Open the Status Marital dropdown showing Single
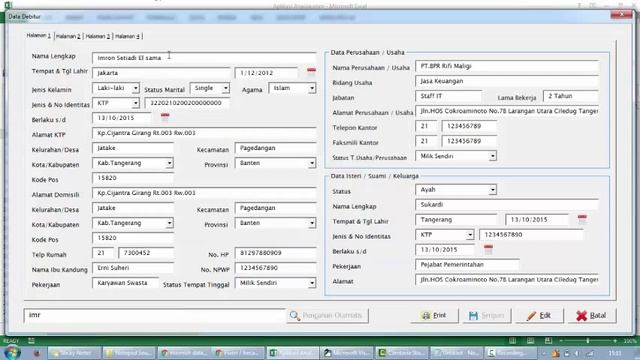Image resolution: width=640 pixels, height=360 pixels. pyautogui.click(x=225, y=88)
